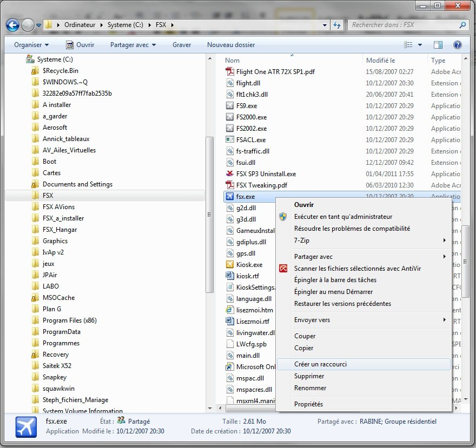The image size is (476, 448).
Task: Expand the Envoyer vers submenu
Action: pos(364,320)
